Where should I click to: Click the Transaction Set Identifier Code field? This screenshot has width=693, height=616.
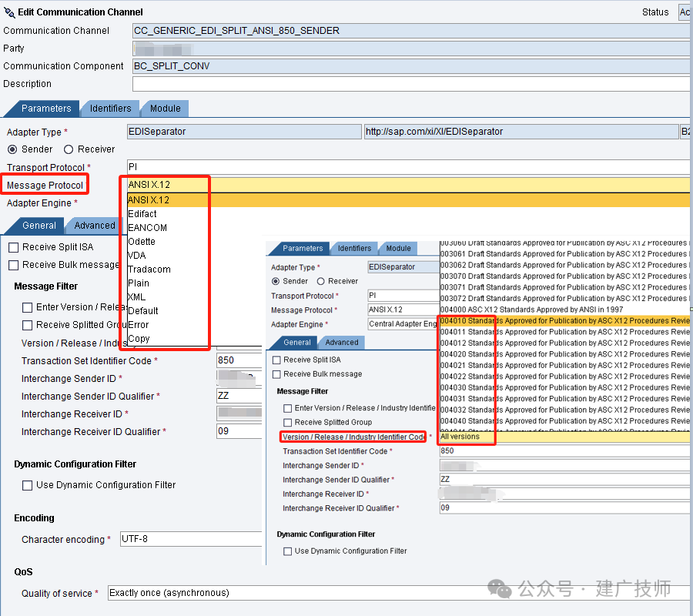(239, 360)
